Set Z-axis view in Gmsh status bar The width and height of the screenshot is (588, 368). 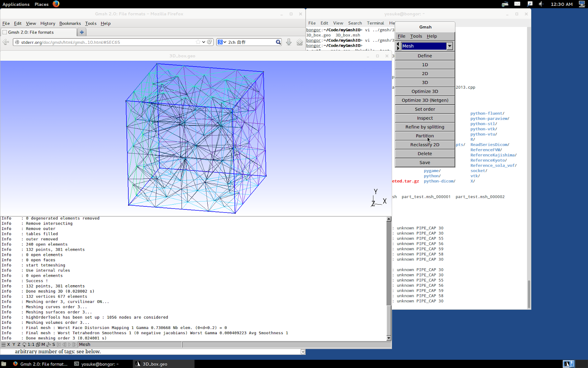pyautogui.click(x=19, y=345)
